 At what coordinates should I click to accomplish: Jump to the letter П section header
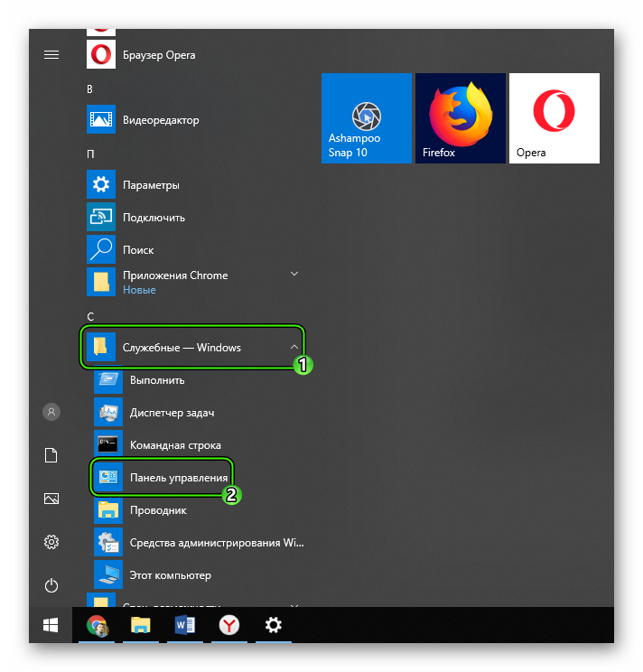point(90,154)
